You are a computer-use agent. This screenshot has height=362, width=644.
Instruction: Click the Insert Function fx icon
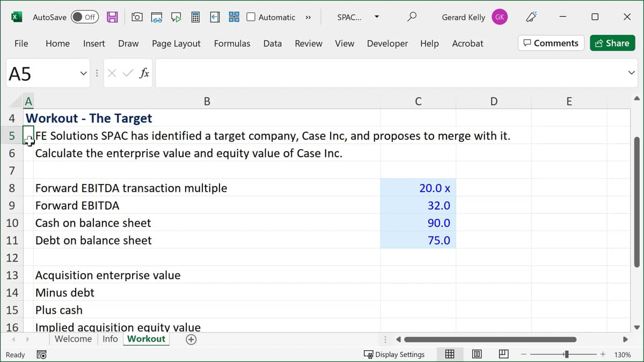click(144, 73)
